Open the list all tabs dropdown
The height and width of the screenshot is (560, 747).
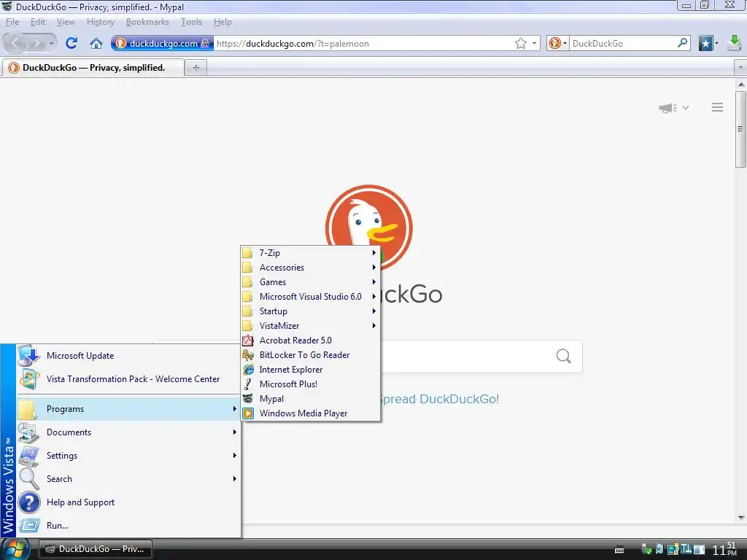click(740, 68)
